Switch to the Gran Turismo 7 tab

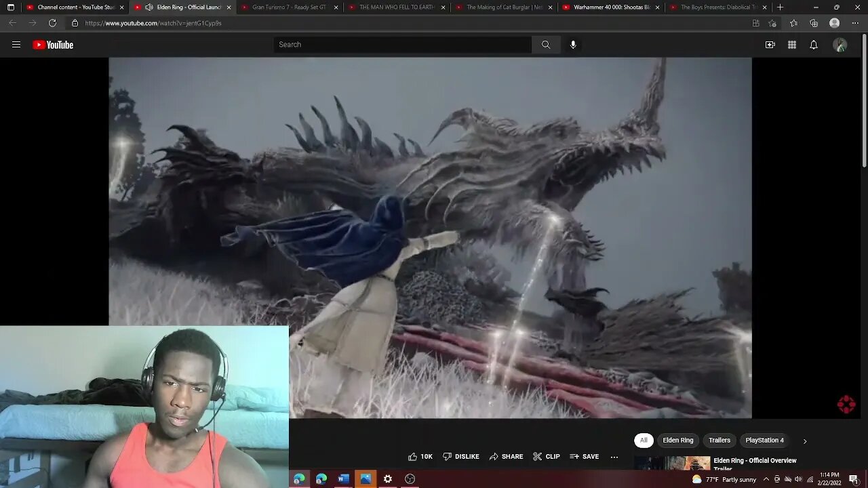click(288, 7)
